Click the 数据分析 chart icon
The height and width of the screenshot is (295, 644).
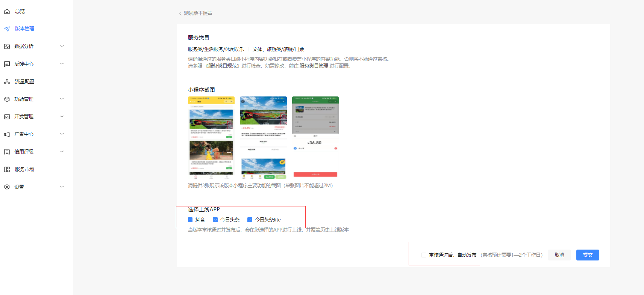[x=7, y=47]
